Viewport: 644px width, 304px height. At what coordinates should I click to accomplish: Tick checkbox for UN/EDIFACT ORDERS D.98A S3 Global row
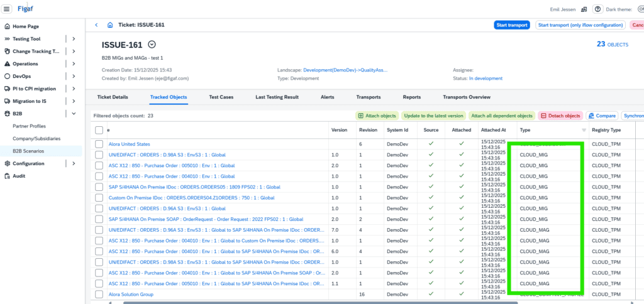(99, 155)
